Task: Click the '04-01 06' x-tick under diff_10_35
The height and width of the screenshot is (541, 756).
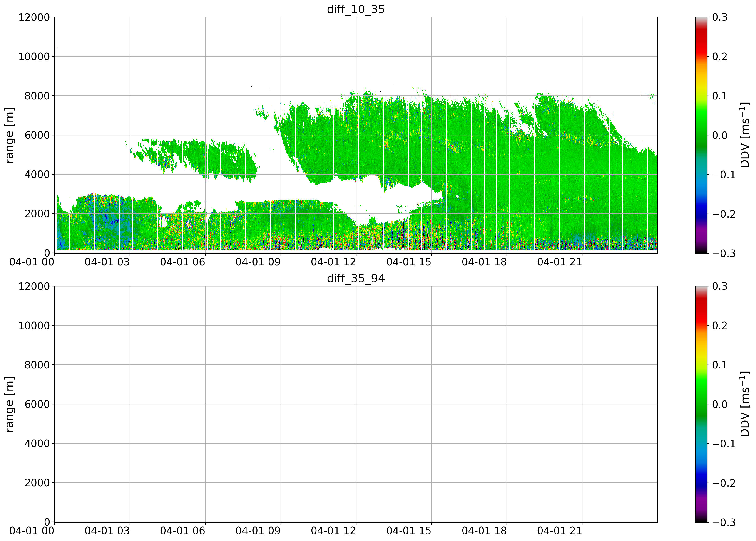Action: [x=182, y=262]
